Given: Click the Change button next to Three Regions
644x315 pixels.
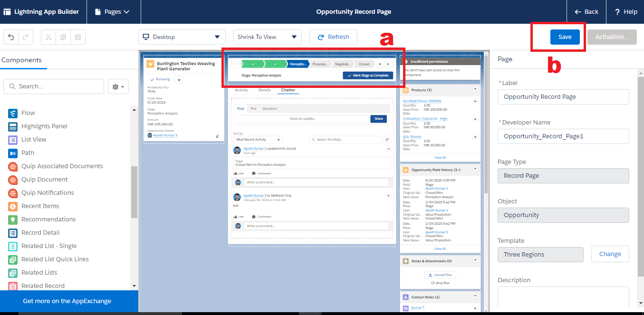Looking at the screenshot, I should [610, 254].
